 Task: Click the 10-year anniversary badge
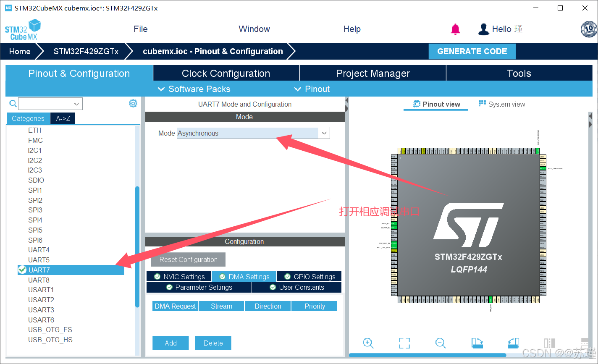[589, 29]
